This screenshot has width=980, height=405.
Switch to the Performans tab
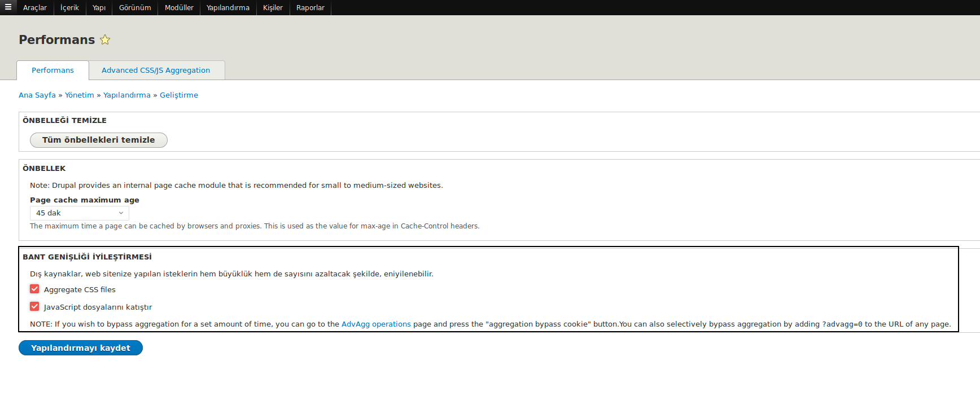point(53,71)
